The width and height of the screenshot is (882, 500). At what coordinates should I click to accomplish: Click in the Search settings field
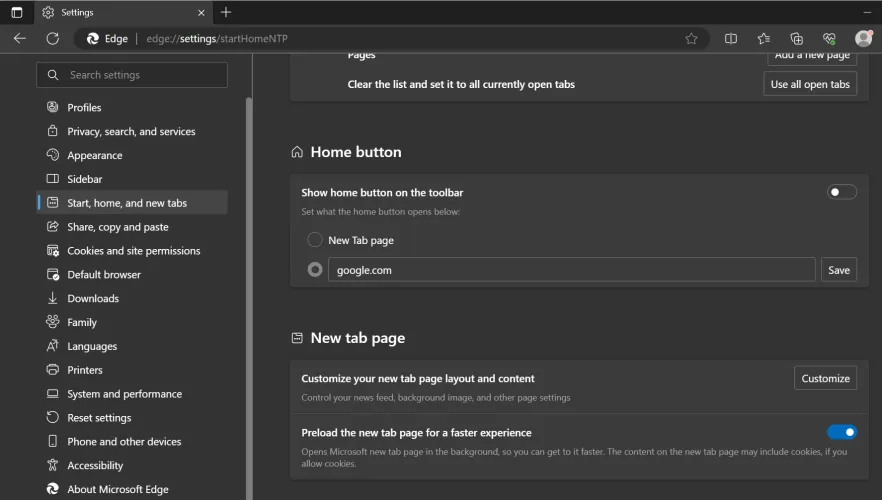point(140,75)
